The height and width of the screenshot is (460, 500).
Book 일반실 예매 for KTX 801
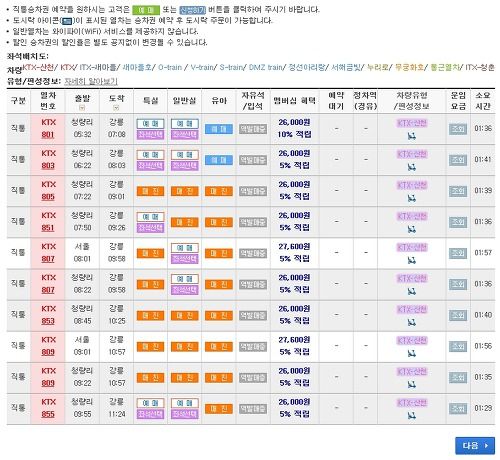tap(185, 124)
